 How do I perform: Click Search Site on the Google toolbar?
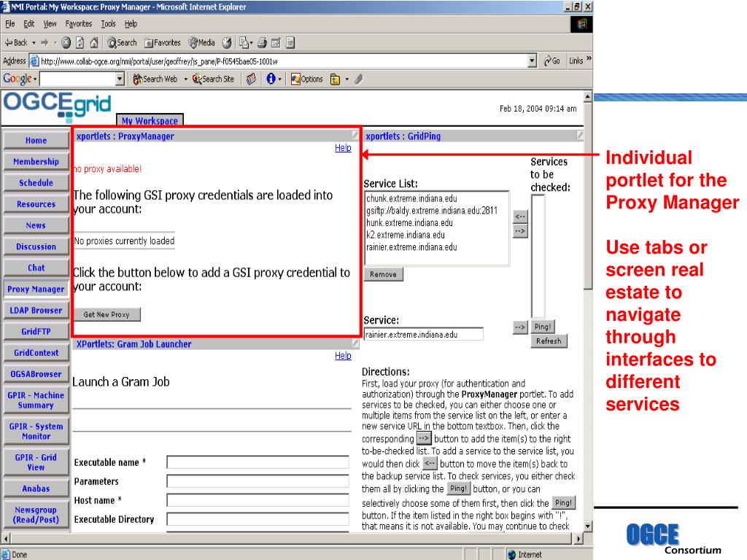213,79
